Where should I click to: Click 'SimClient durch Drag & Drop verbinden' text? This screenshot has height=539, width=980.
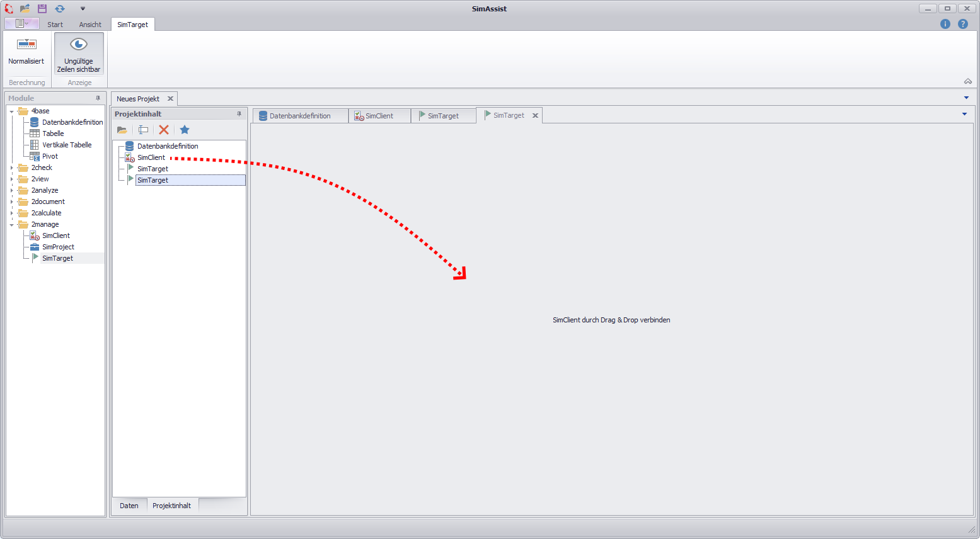[611, 320]
